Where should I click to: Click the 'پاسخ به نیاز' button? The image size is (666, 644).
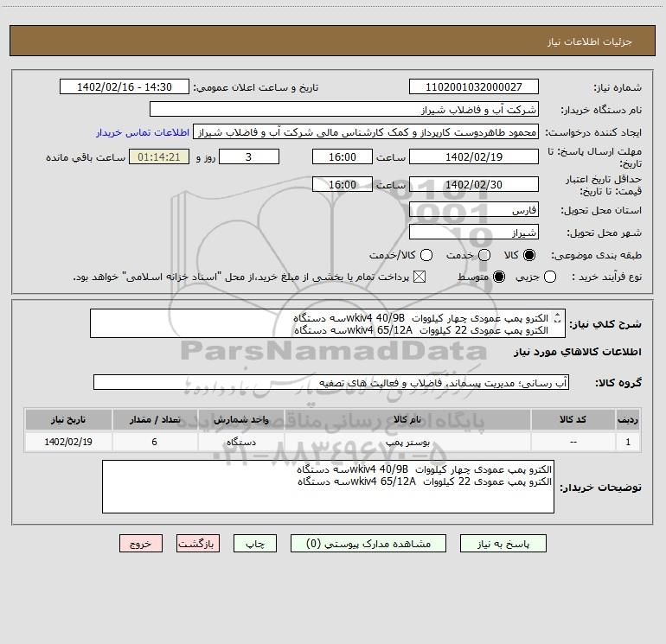tap(503, 544)
